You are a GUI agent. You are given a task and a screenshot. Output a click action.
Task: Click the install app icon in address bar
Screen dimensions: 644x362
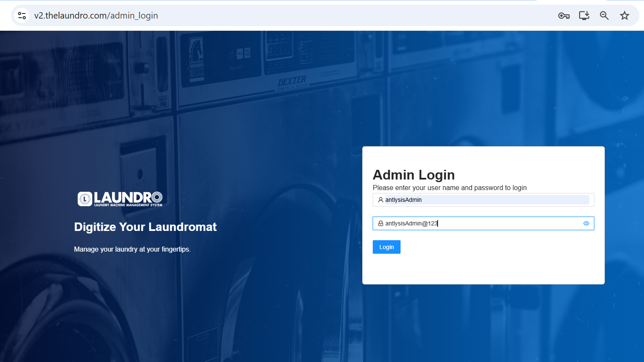(x=584, y=16)
